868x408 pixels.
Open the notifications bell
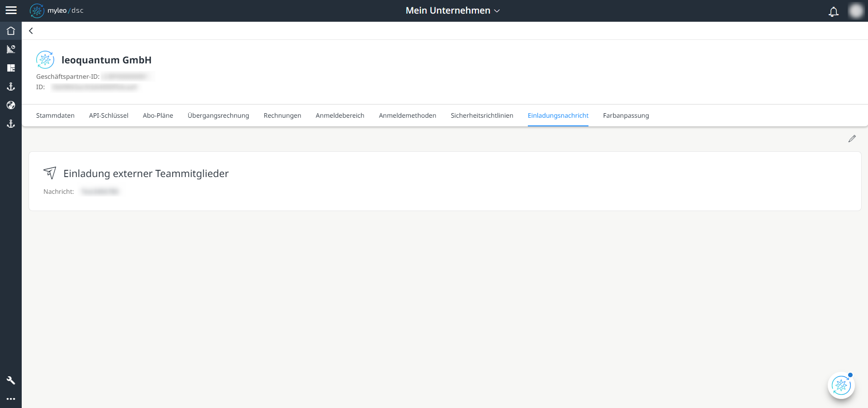(833, 11)
